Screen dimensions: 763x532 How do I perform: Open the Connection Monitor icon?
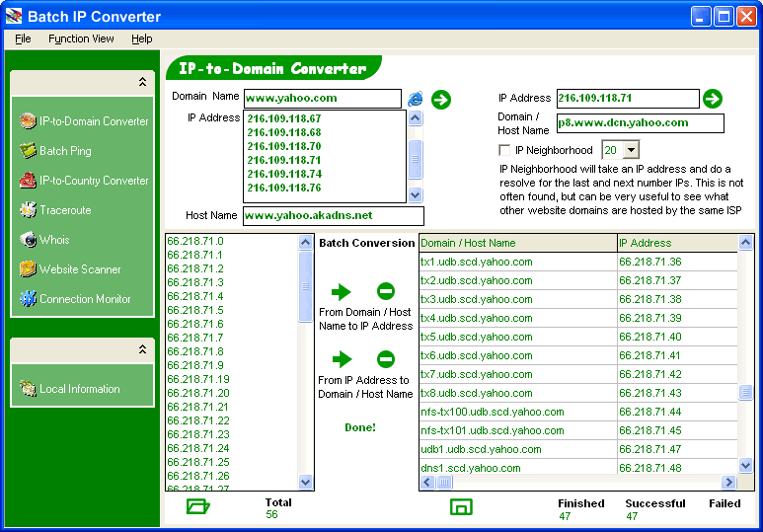28,299
